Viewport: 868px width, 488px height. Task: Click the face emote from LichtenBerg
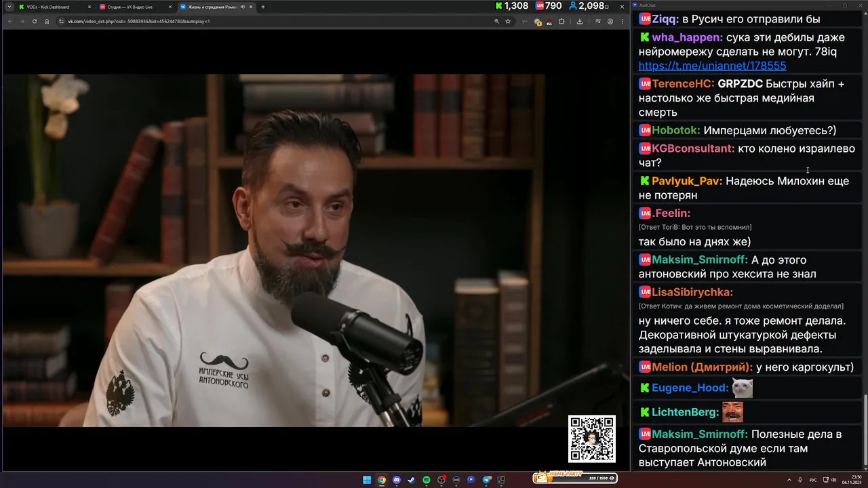(x=732, y=412)
